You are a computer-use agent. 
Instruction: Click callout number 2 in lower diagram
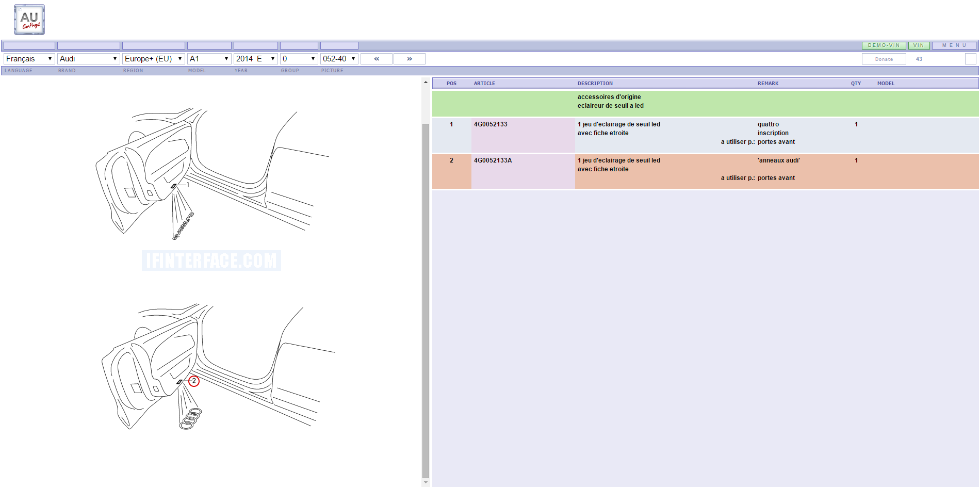coord(194,381)
